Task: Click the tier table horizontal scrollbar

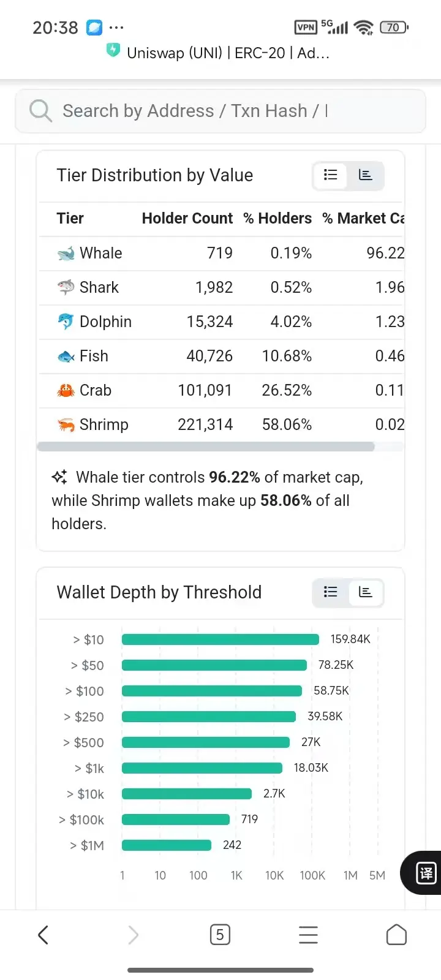Action: point(206,447)
